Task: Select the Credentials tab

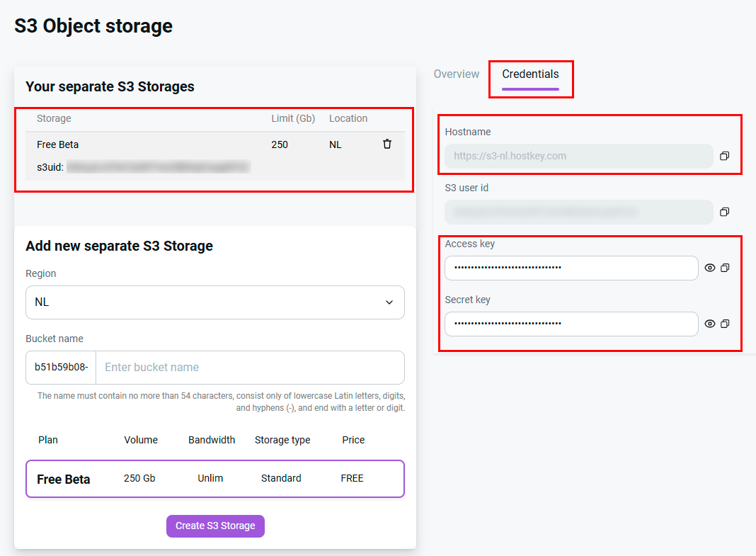Action: click(530, 74)
